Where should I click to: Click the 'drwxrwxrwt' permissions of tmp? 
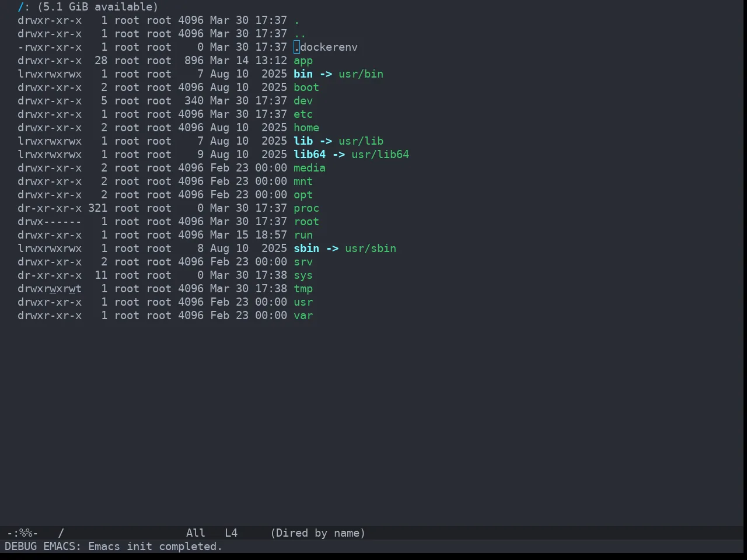(50, 289)
